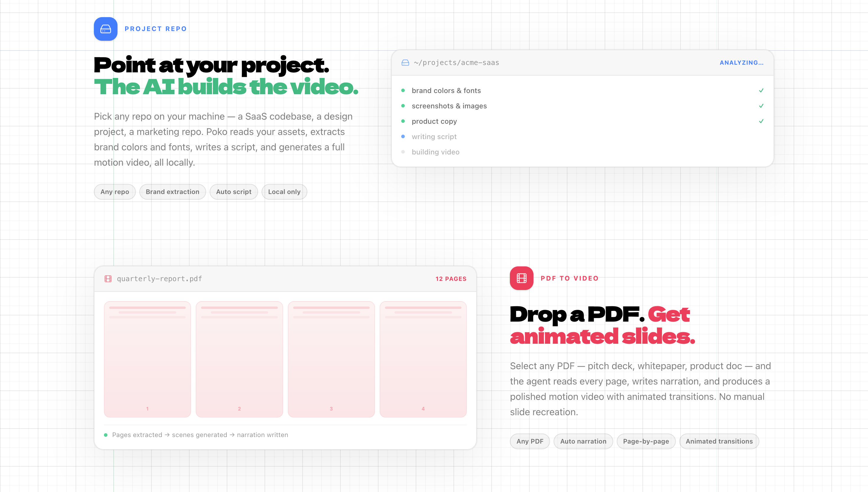868x492 pixels.
Task: Click the checkmark for brand colors & fonts
Action: tap(761, 91)
